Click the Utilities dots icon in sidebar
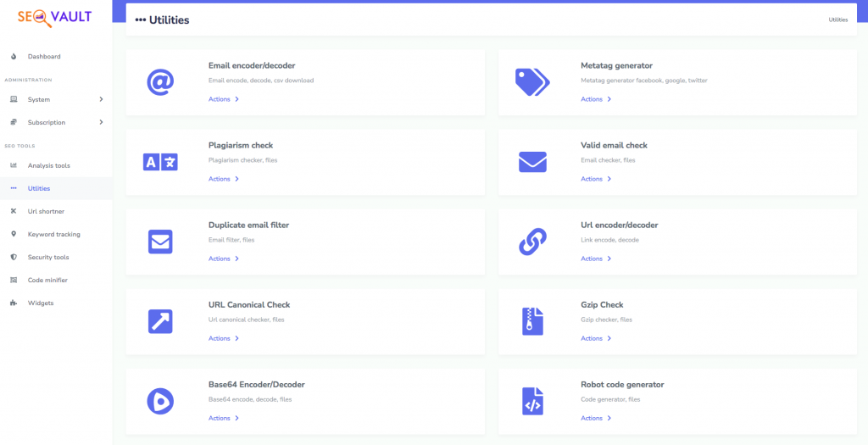Viewport: 868px width, 445px height. pyautogui.click(x=14, y=188)
